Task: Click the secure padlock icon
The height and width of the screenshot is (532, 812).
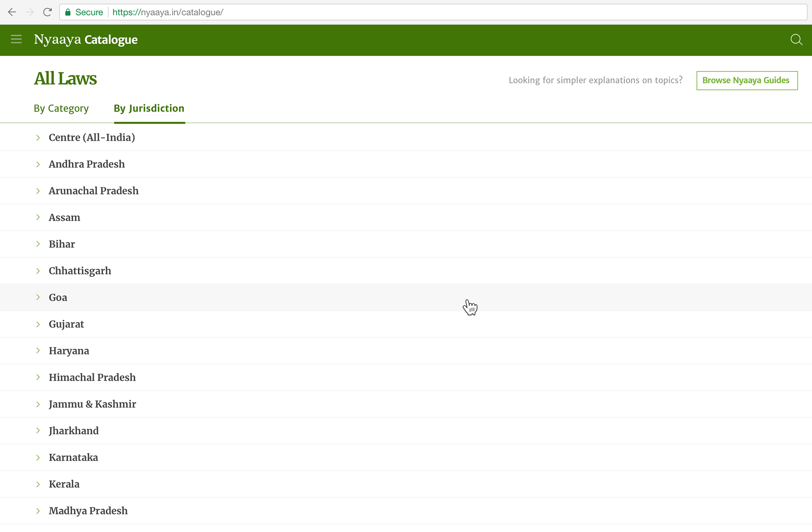Action: [68, 12]
